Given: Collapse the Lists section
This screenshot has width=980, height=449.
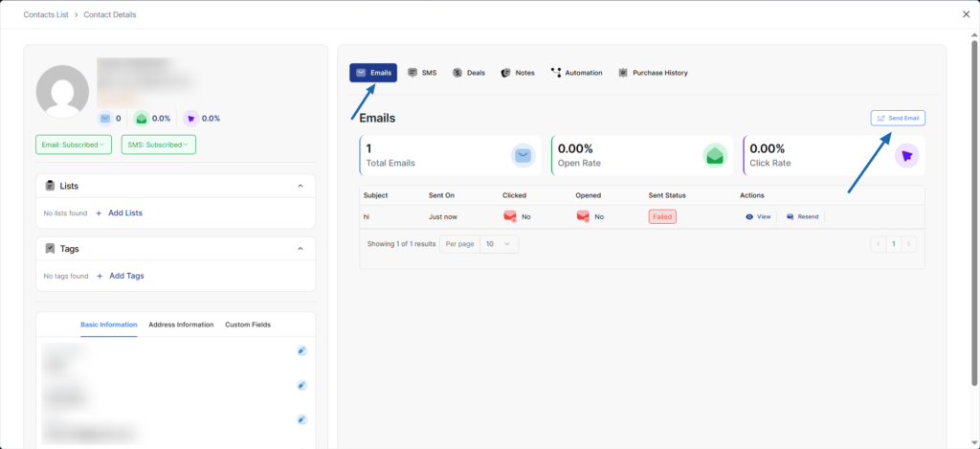Looking at the screenshot, I should [300, 186].
